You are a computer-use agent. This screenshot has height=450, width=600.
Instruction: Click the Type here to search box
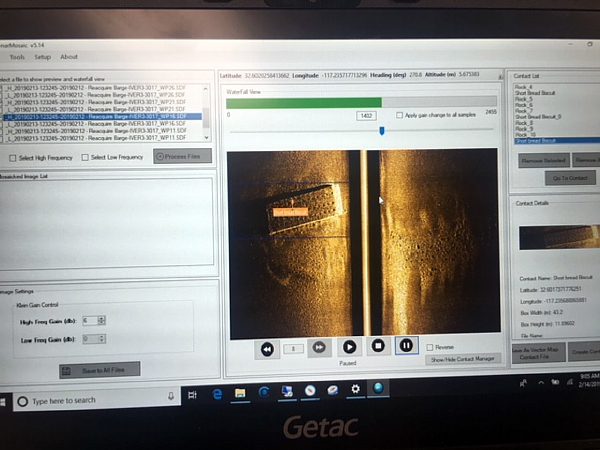[97, 400]
